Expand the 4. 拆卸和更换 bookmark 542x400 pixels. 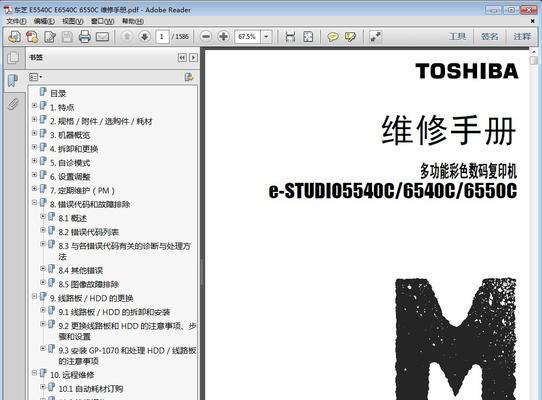34,147
